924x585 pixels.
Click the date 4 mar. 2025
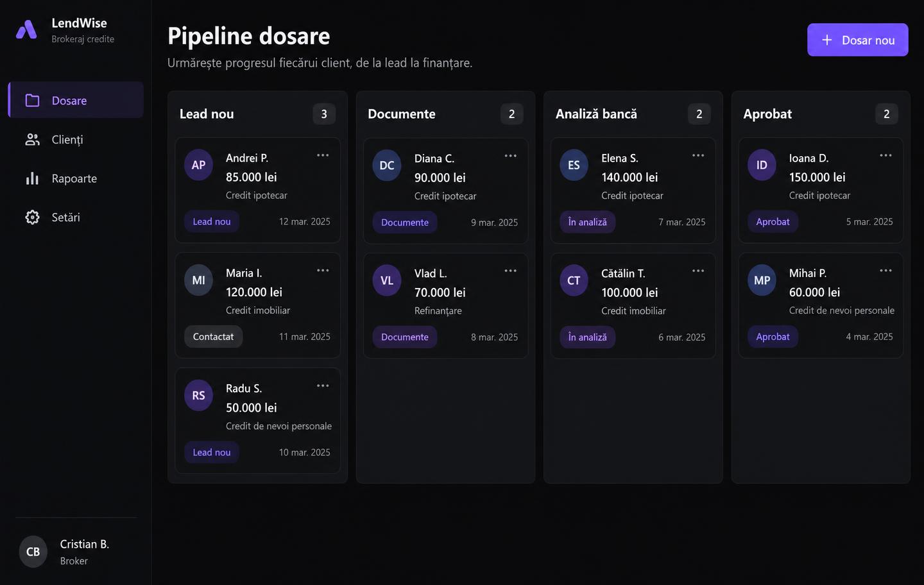869,337
